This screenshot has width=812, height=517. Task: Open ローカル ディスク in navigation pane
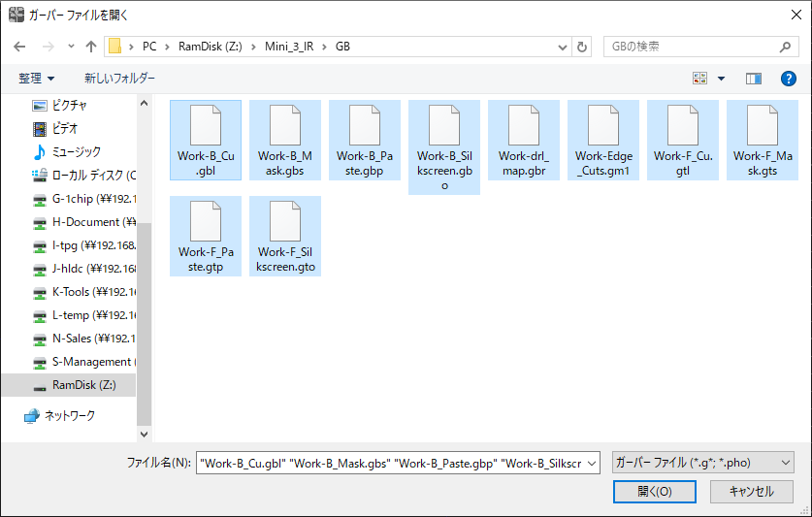pos(83,176)
